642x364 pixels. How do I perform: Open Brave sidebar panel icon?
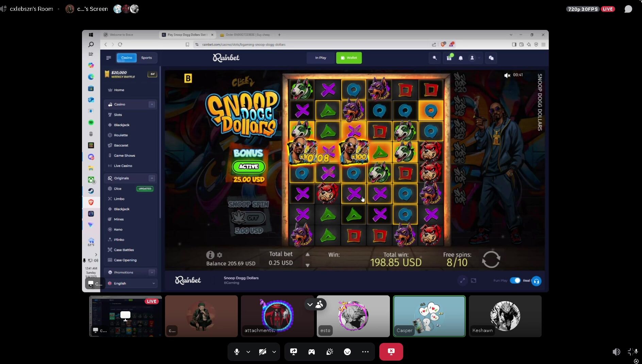514,45
